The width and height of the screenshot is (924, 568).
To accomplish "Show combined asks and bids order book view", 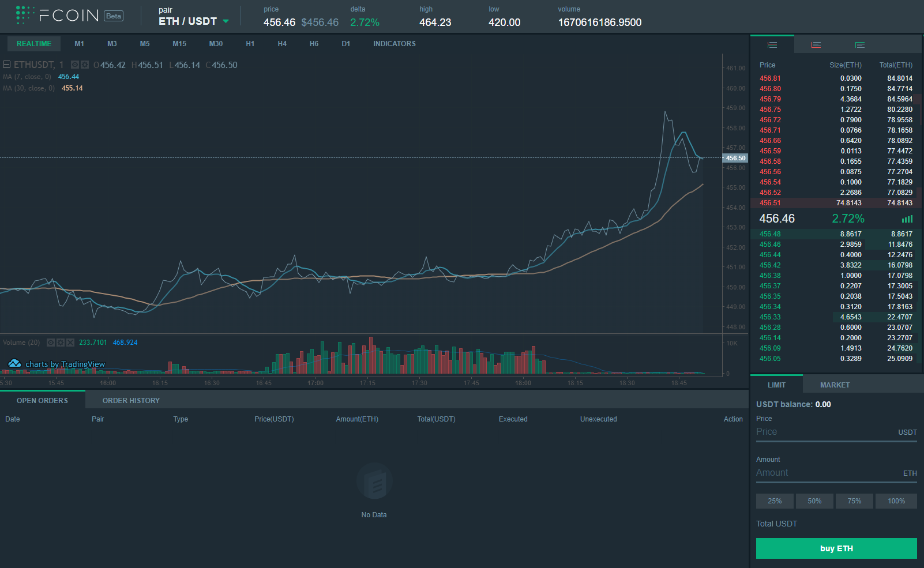I will click(x=772, y=45).
